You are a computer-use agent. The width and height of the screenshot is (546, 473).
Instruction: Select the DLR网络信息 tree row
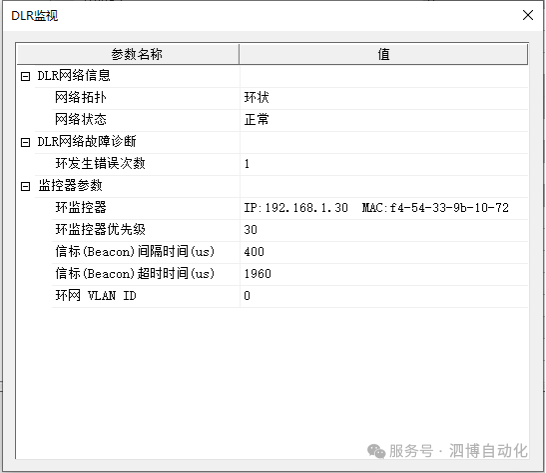tap(74, 76)
